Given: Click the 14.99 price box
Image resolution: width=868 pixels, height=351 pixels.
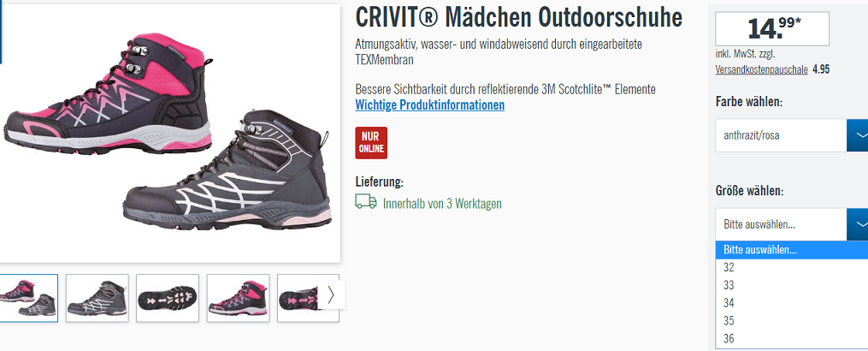Looking at the screenshot, I should pos(772,28).
